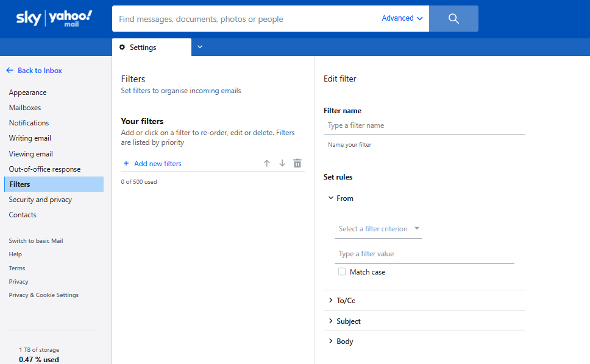Viewport: 590px width, 364px height.
Task: Click the move-filter-up arrow icon
Action: pos(266,163)
